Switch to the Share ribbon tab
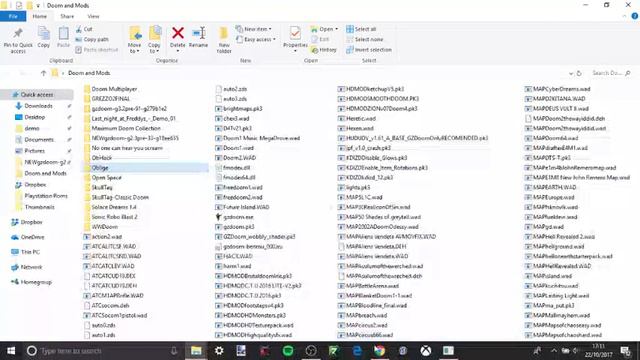The image size is (640, 360). [x=67, y=16]
